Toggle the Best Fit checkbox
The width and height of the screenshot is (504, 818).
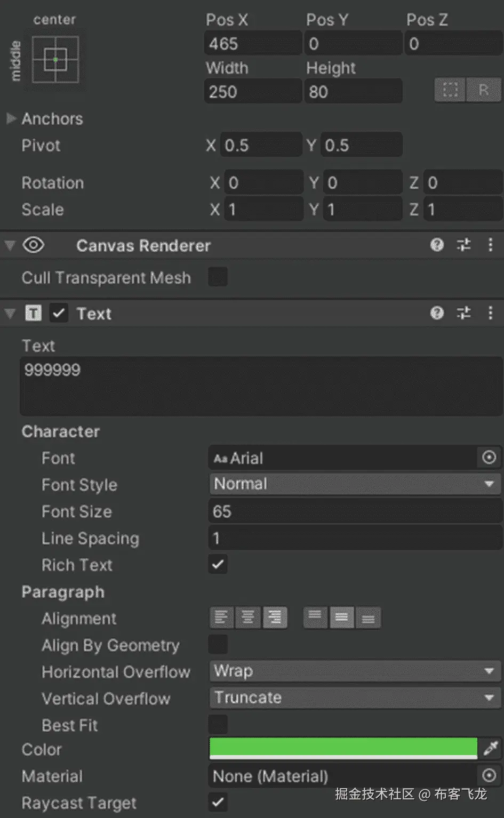pos(218,725)
